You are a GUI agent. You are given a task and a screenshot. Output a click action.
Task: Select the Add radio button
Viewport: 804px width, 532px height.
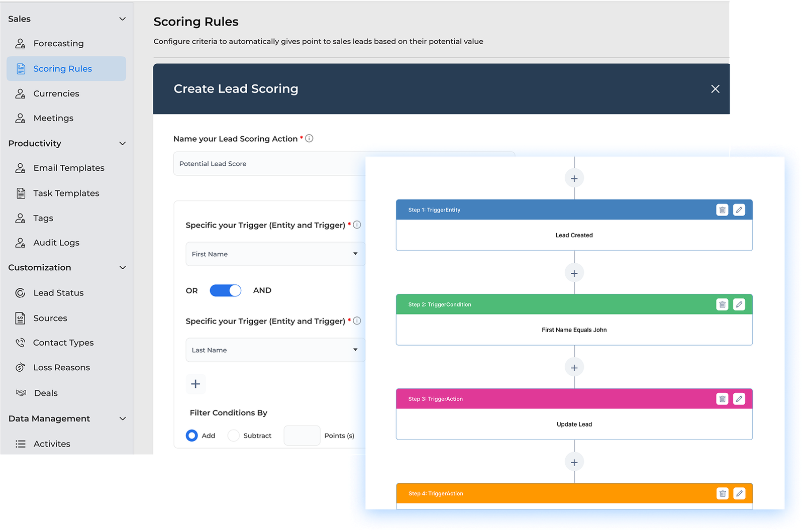click(191, 436)
